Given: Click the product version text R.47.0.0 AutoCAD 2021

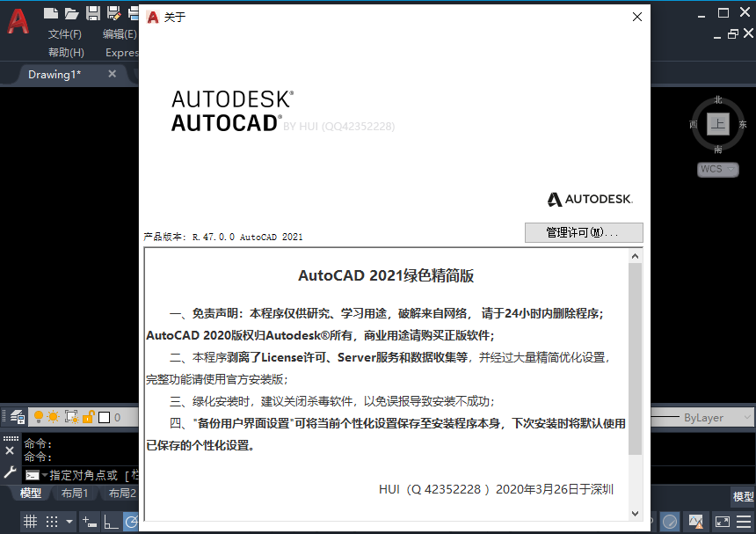Looking at the screenshot, I should click(247, 237).
